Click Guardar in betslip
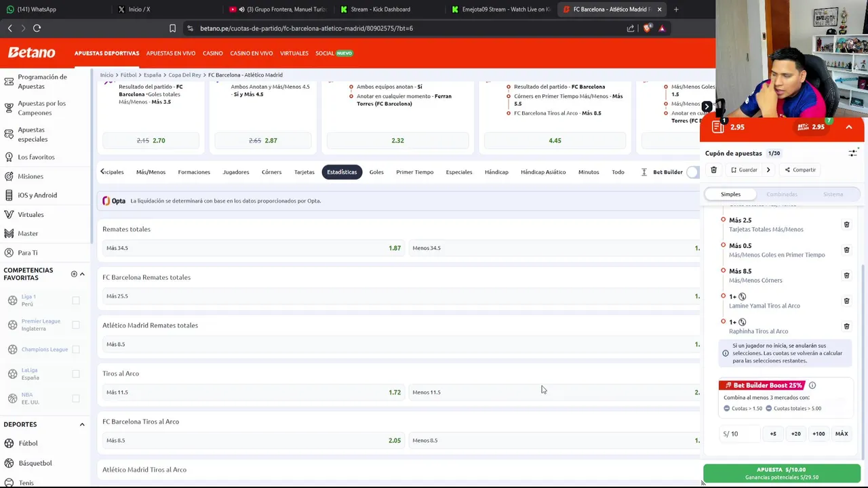This screenshot has width=868, height=488. tap(744, 170)
